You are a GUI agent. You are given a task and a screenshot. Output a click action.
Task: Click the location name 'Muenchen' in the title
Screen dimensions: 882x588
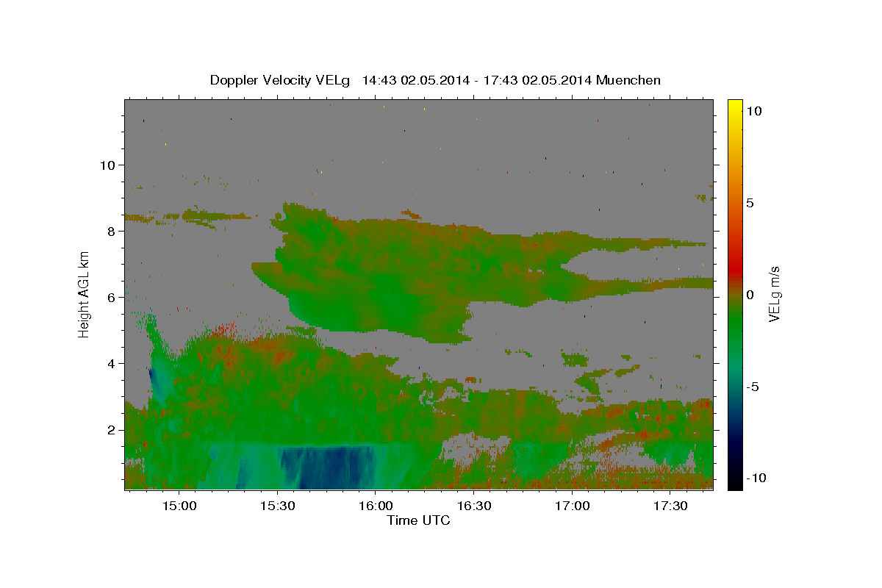628,80
